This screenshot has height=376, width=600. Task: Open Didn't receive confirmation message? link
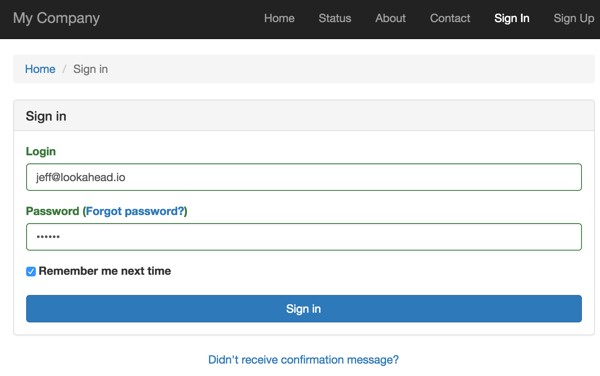tap(303, 360)
